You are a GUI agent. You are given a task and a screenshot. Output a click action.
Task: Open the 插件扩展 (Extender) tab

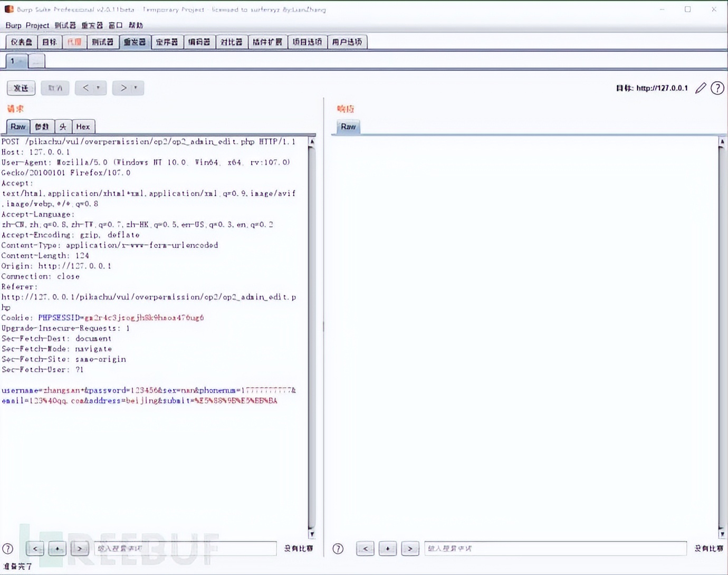267,42
